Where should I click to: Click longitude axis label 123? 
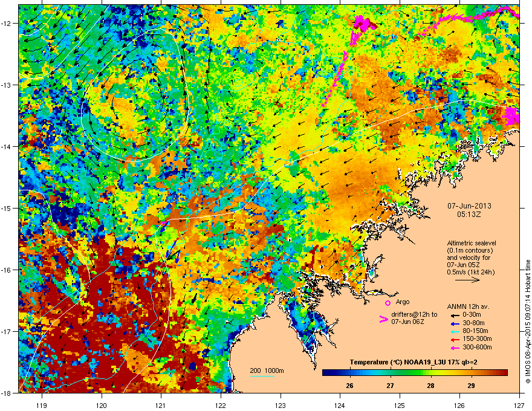click(281, 405)
